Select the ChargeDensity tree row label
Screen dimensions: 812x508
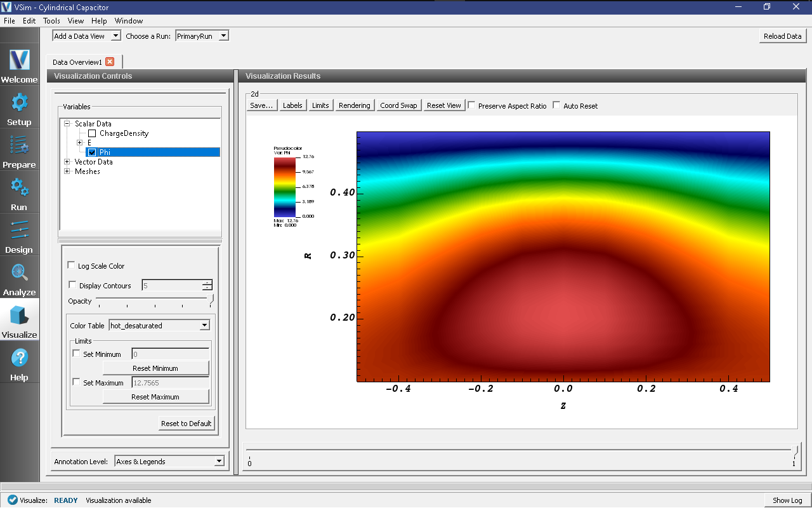[124, 133]
